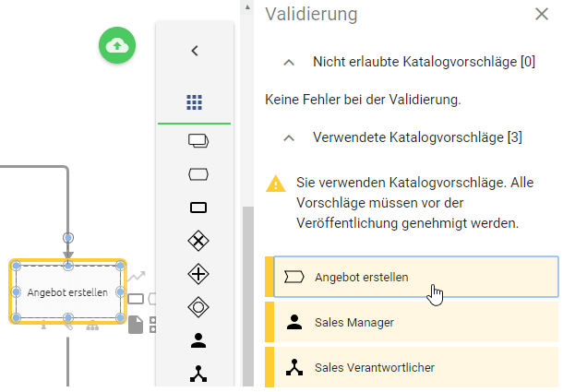This screenshot has height=392, width=575.
Task: Select the parallel gateway plus diamond
Action: [198, 274]
